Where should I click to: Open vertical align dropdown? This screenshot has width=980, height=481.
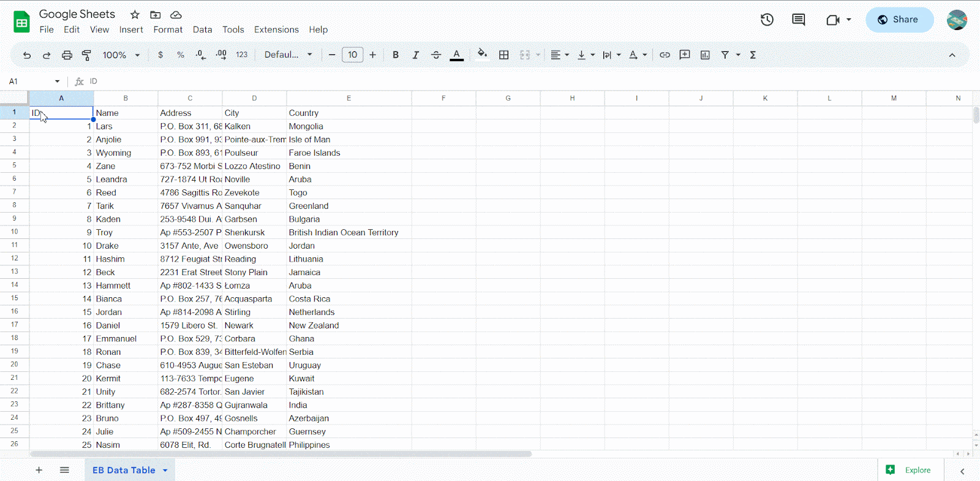[586, 55]
